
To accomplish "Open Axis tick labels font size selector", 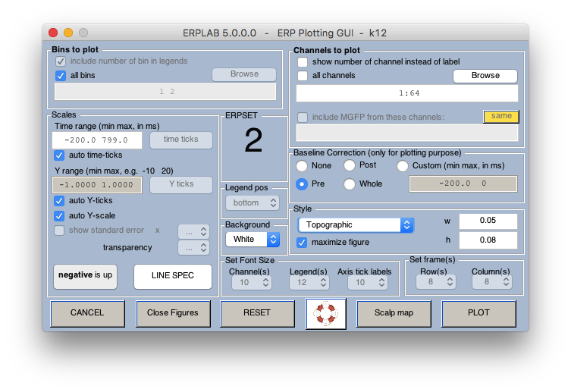I will (x=367, y=283).
